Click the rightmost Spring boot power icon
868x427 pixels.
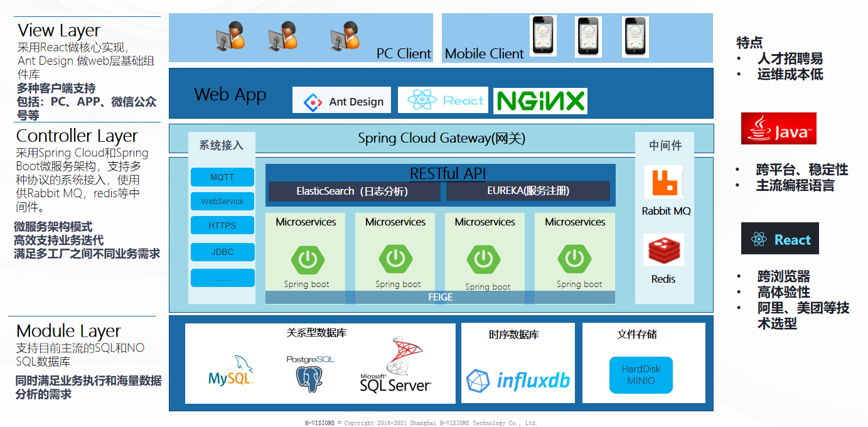pos(575,258)
